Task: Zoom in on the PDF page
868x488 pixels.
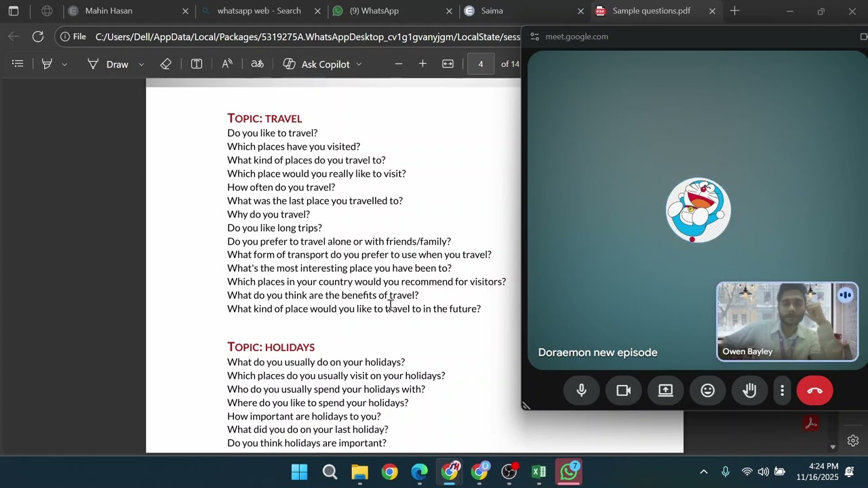Action: pos(422,64)
